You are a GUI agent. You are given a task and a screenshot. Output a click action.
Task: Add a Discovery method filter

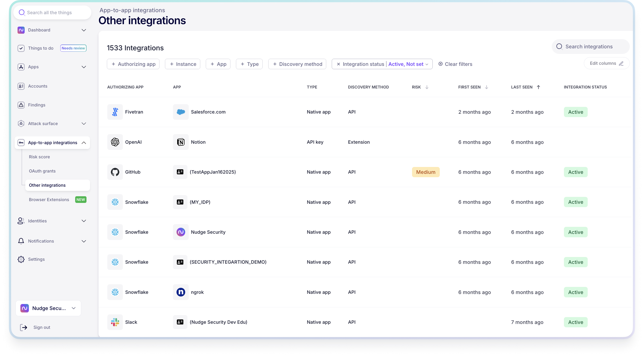297,64
